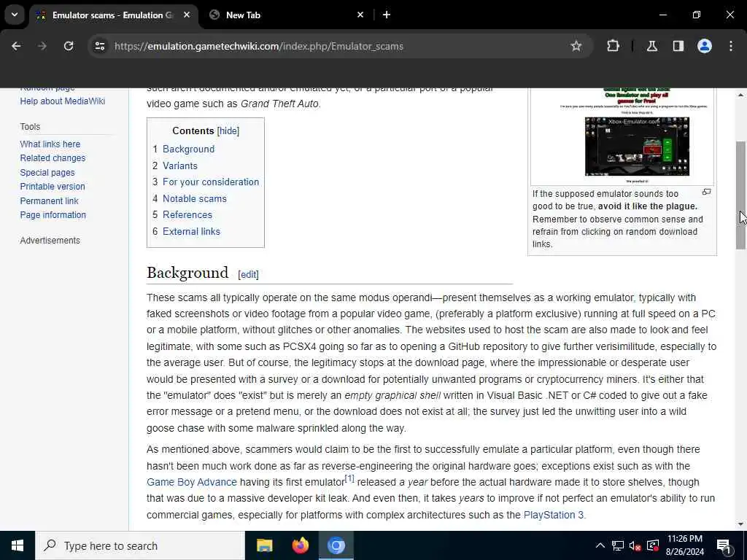Bookmark this page with the star icon
Screen dimensions: 747x560
[x=576, y=46]
